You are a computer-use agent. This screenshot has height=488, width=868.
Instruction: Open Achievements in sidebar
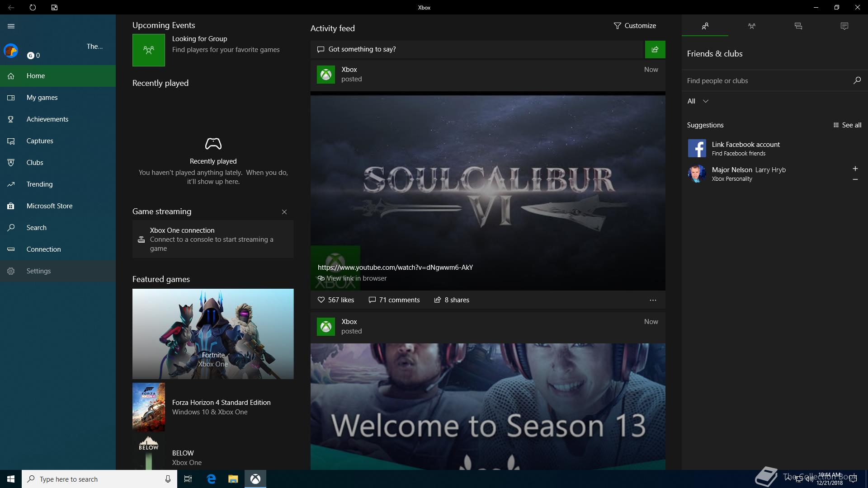[x=58, y=119]
